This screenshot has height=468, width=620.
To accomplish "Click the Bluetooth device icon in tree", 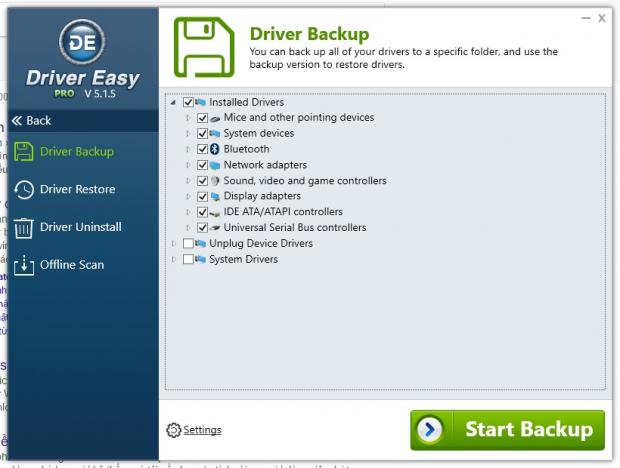I will (x=215, y=149).
